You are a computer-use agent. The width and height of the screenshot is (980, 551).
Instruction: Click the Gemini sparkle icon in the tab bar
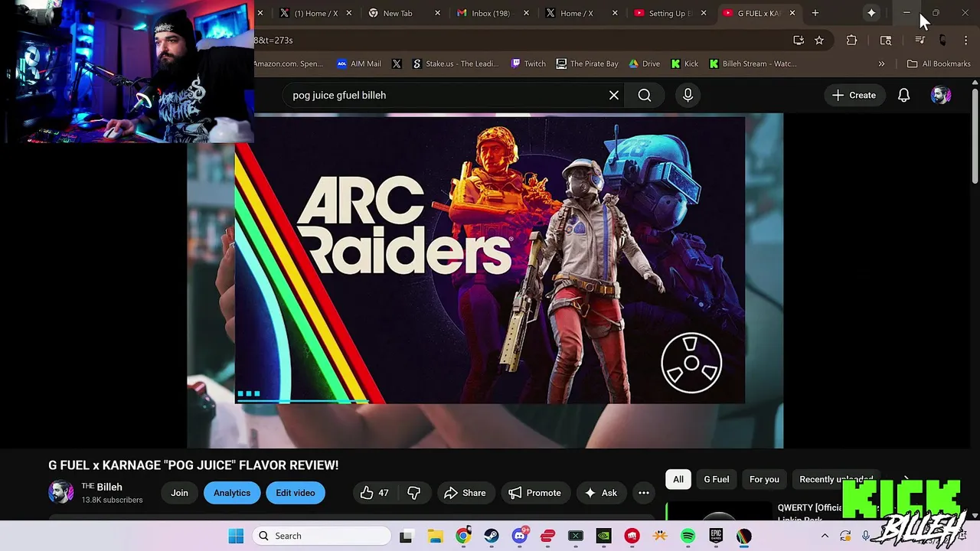pos(871,13)
